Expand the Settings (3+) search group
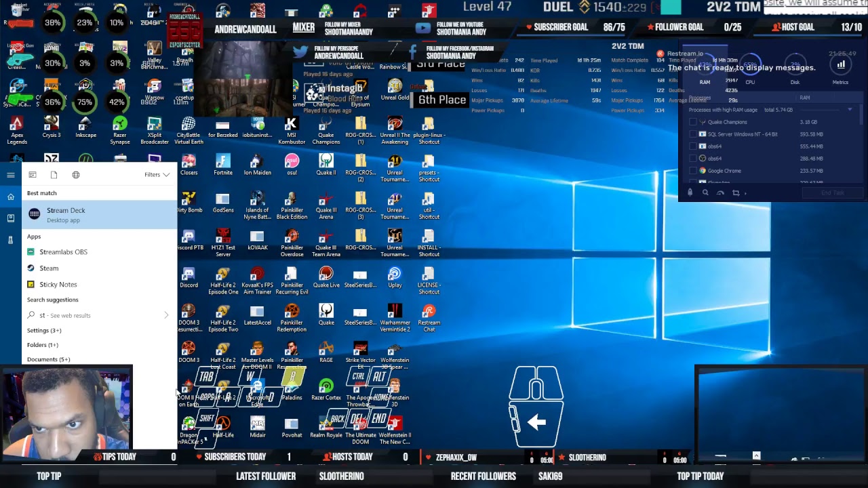Viewport: 868px width, 488px height. [44, 331]
